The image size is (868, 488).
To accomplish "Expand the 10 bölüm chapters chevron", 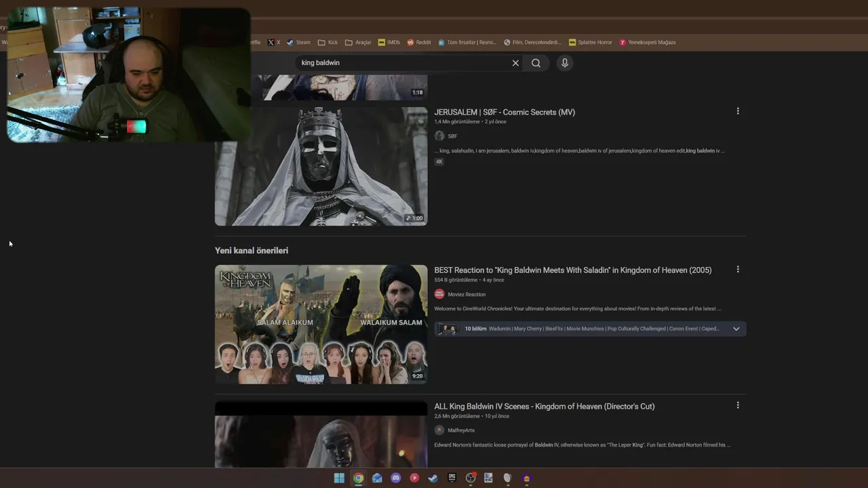I will click(x=736, y=329).
